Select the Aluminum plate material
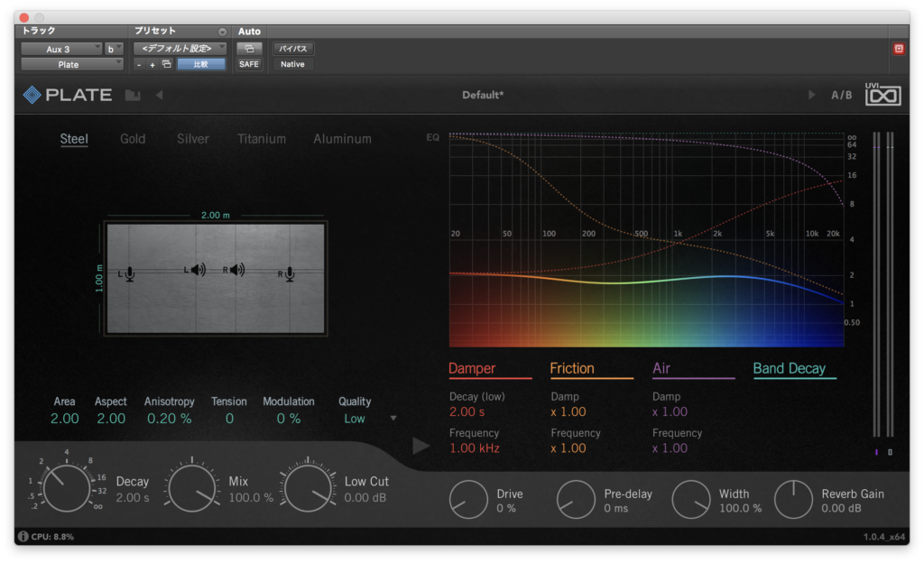Screen dimensions: 924x563 click(342, 139)
